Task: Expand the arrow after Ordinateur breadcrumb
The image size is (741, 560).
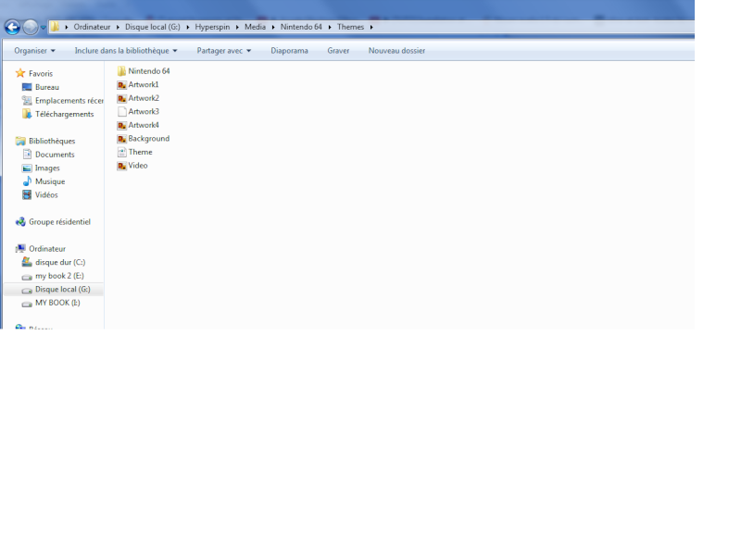Action: (x=118, y=28)
